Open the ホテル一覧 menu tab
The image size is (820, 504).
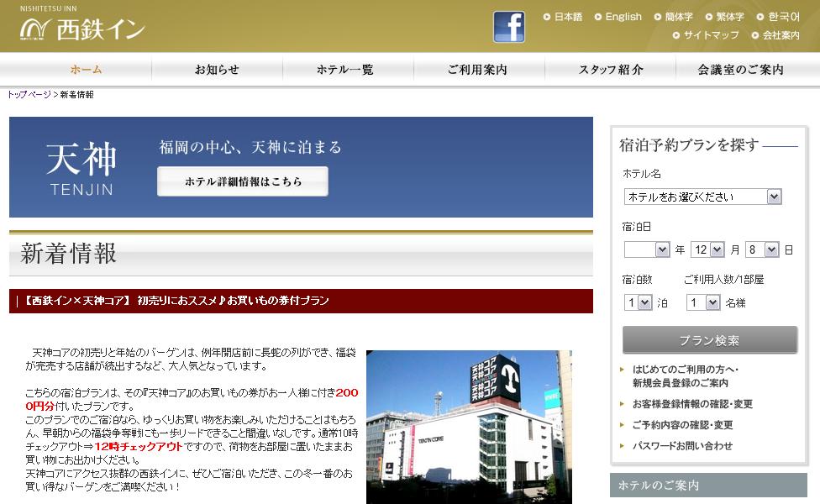coord(345,70)
